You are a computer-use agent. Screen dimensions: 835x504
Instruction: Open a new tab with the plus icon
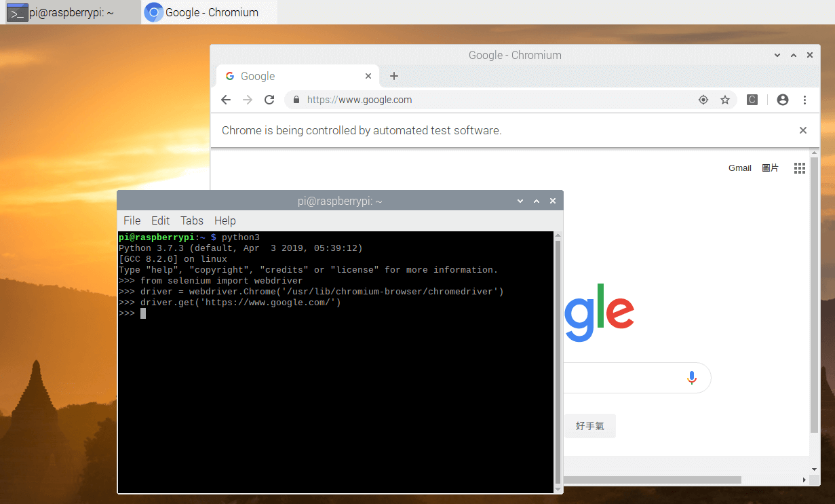(394, 76)
